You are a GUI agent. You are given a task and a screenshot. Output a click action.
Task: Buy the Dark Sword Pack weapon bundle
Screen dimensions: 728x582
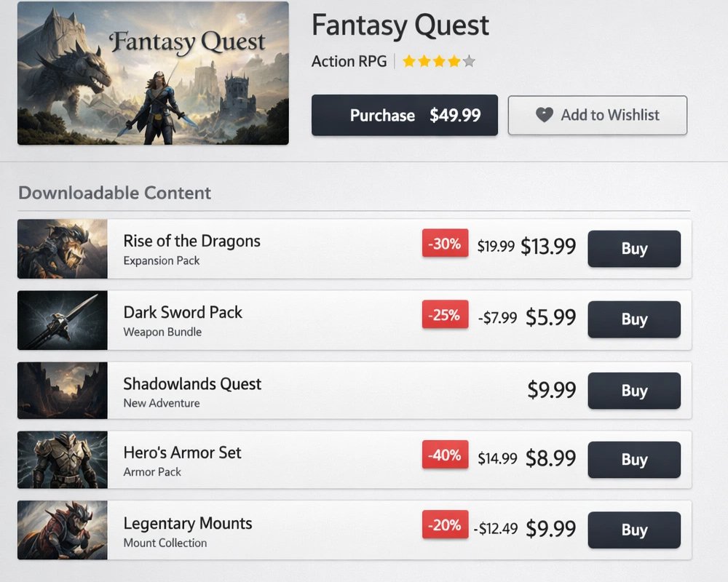634,319
